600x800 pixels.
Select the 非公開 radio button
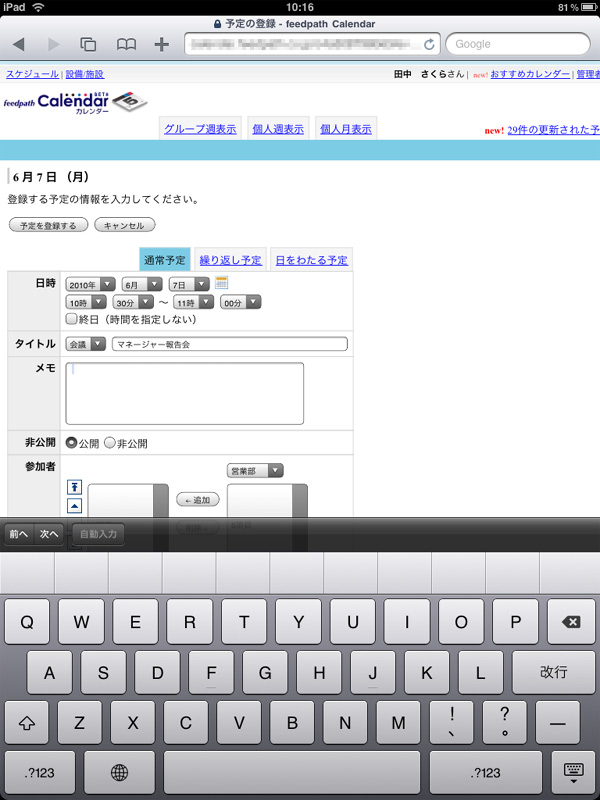click(109, 443)
